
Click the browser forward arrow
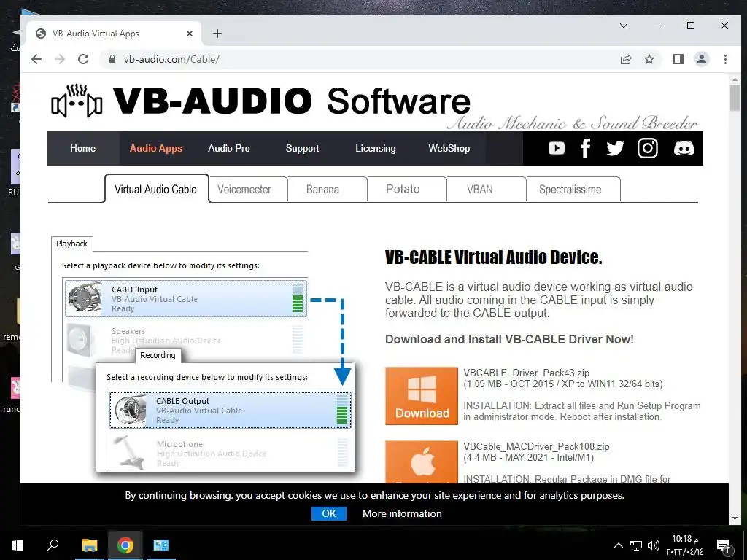[x=60, y=59]
